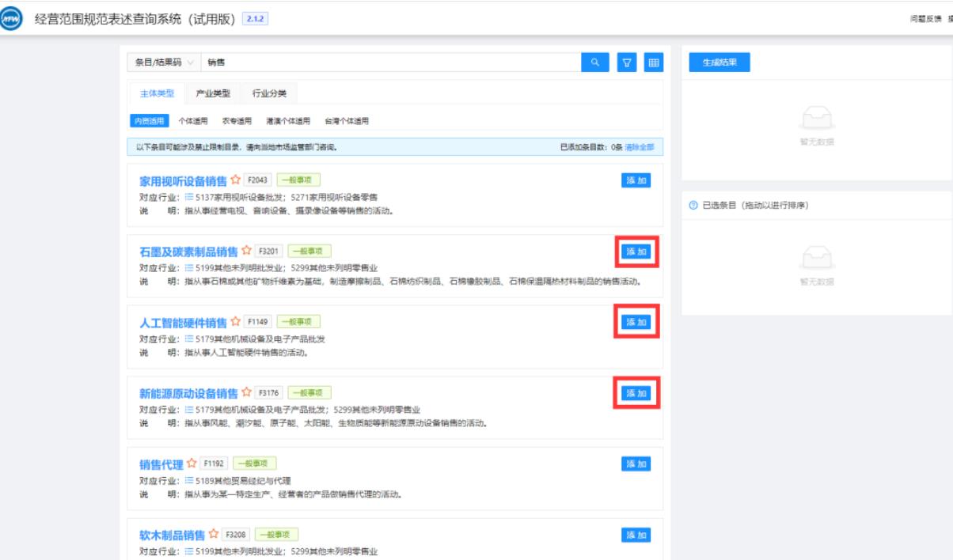Click the list icon under 石墨及碳素制品销售
The width and height of the screenshot is (953, 560).
pos(189,268)
